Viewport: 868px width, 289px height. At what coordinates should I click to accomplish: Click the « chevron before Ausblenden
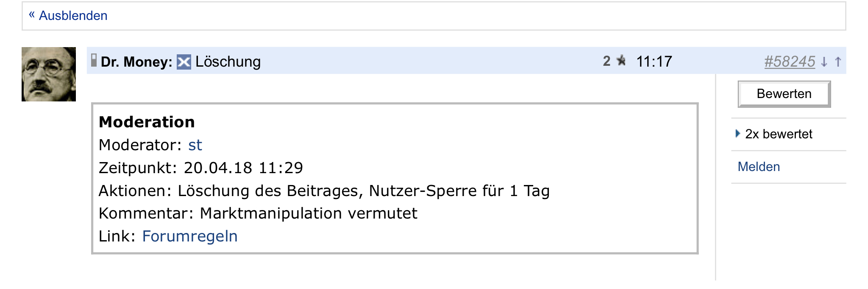(x=32, y=15)
